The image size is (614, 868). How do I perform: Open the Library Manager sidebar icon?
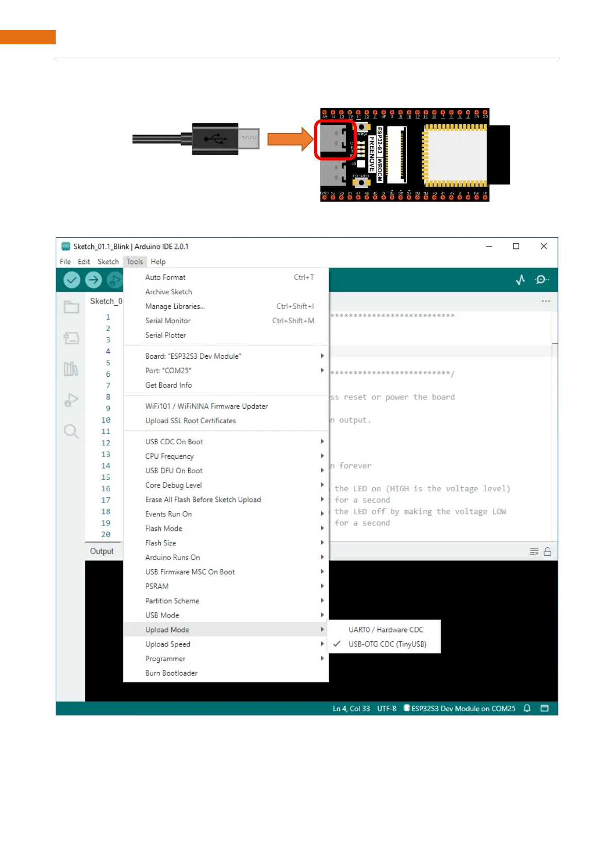[71, 369]
